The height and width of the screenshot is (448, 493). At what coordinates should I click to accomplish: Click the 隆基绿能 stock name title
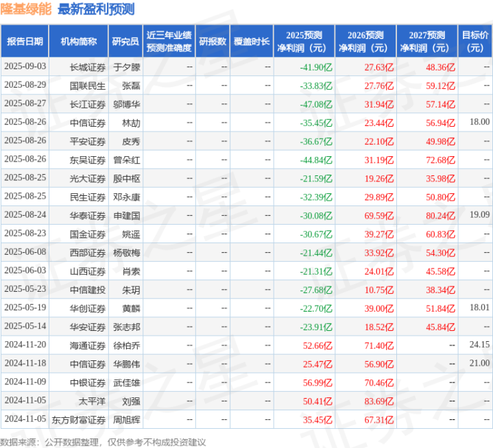click(x=27, y=10)
